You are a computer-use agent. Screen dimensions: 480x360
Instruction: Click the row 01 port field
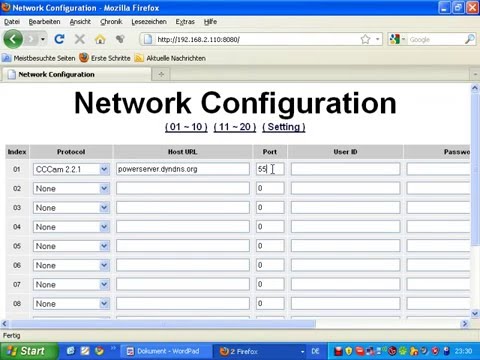(270, 169)
